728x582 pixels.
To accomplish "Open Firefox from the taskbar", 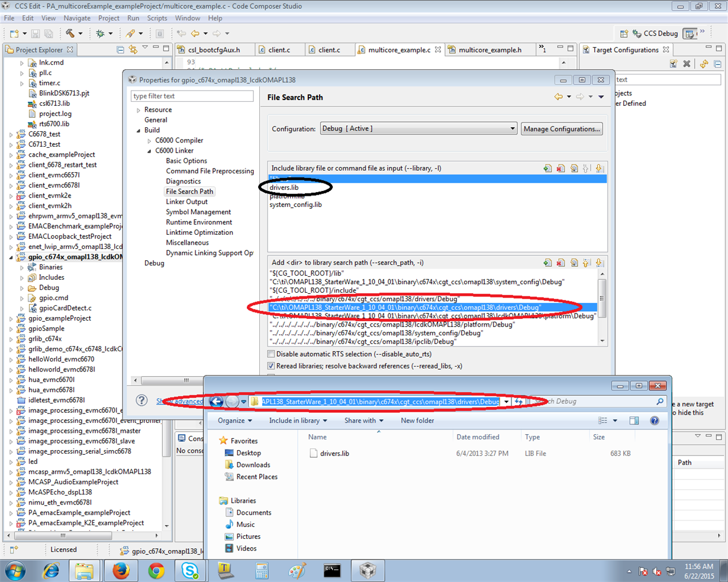I will [121, 570].
